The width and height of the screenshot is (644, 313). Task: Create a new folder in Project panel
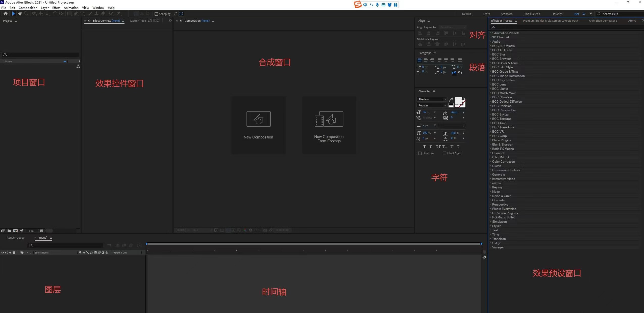(9, 231)
